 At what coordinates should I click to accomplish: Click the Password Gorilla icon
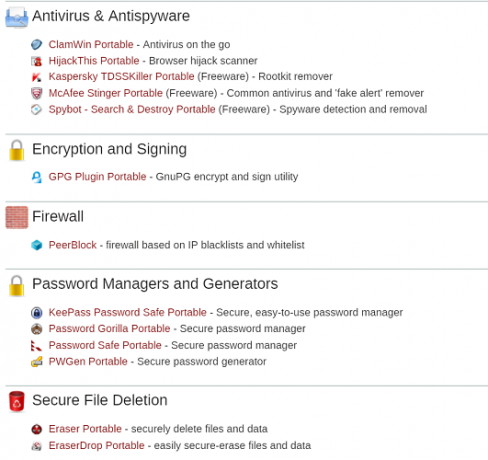(37, 329)
